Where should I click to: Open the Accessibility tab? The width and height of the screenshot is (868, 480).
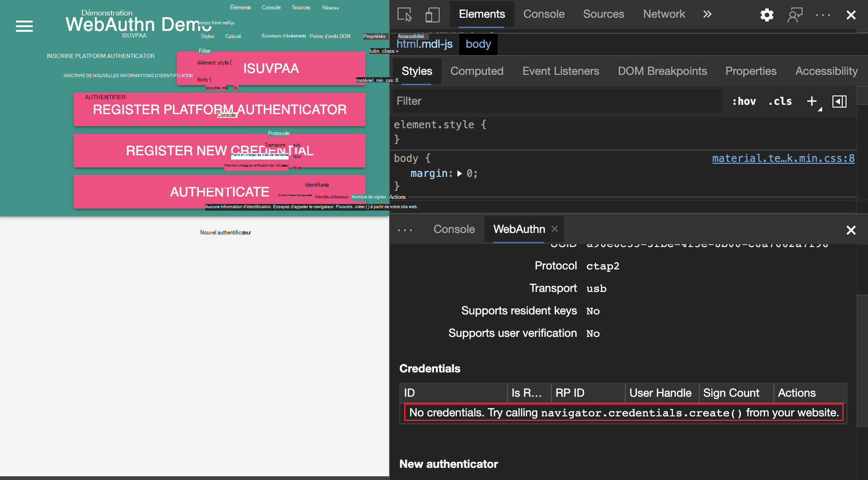[826, 71]
